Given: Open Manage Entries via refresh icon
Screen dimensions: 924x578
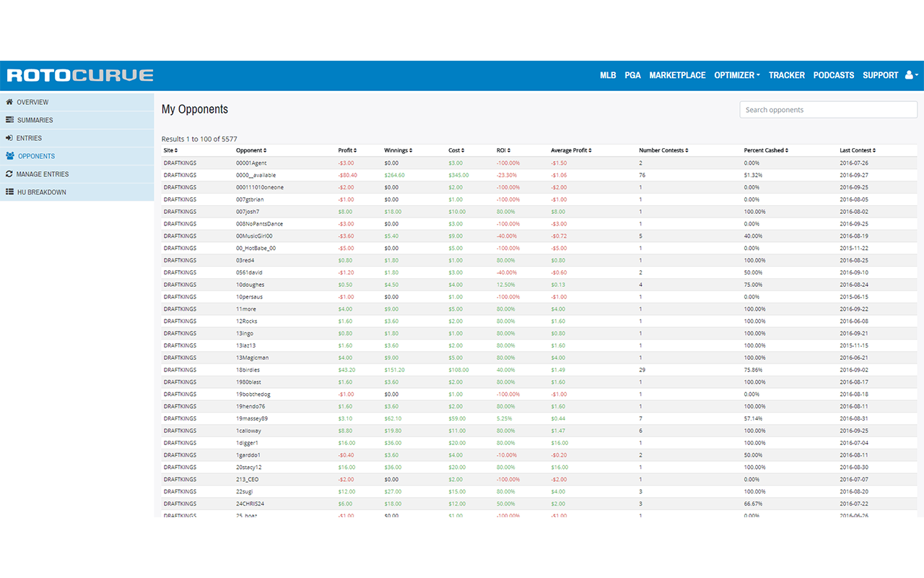Looking at the screenshot, I should [x=9, y=174].
